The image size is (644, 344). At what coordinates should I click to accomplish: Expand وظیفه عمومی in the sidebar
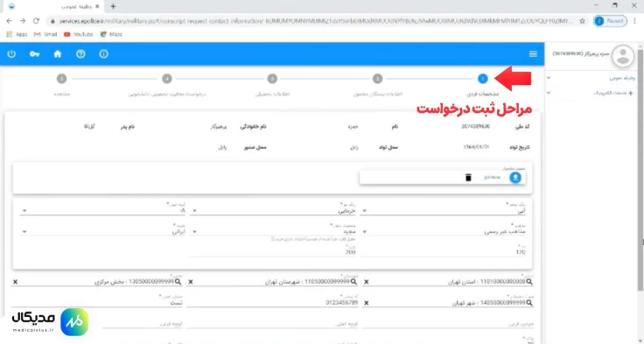591,77
